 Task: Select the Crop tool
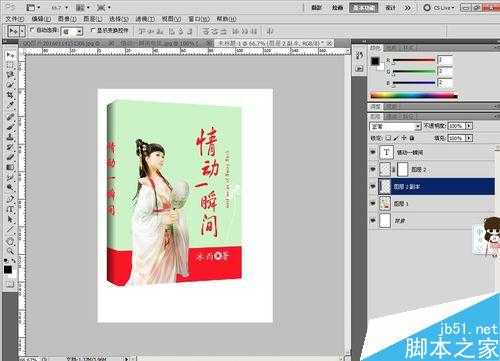(10, 95)
